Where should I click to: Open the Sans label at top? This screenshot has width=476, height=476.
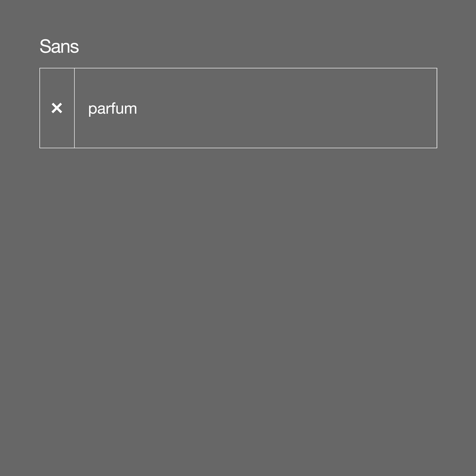59,46
